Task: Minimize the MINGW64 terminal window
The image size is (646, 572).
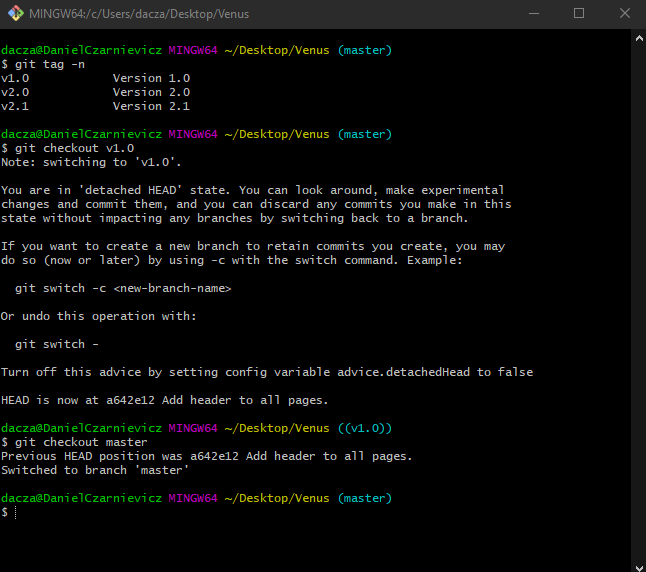Action: tap(532, 14)
